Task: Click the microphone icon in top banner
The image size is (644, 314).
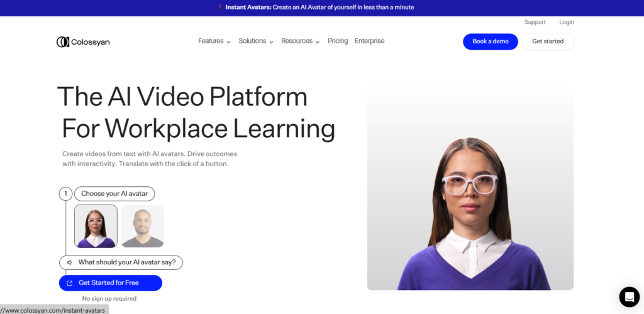Action: 220,8
